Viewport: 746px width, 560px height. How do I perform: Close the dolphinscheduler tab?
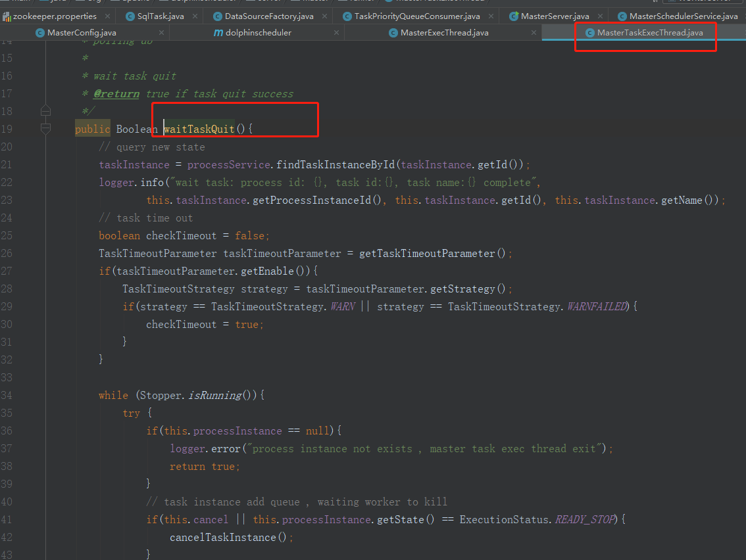(x=336, y=33)
